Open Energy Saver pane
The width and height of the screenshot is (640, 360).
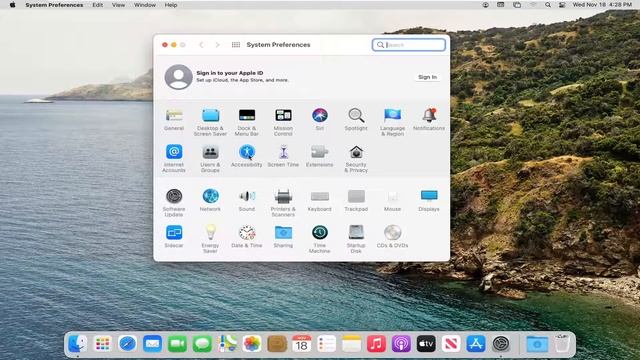[x=210, y=239]
